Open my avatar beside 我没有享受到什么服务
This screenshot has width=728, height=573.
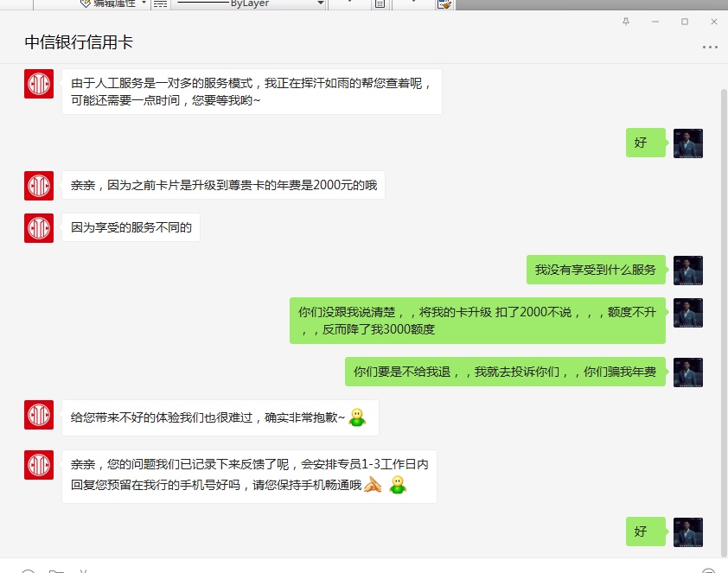coord(688,271)
